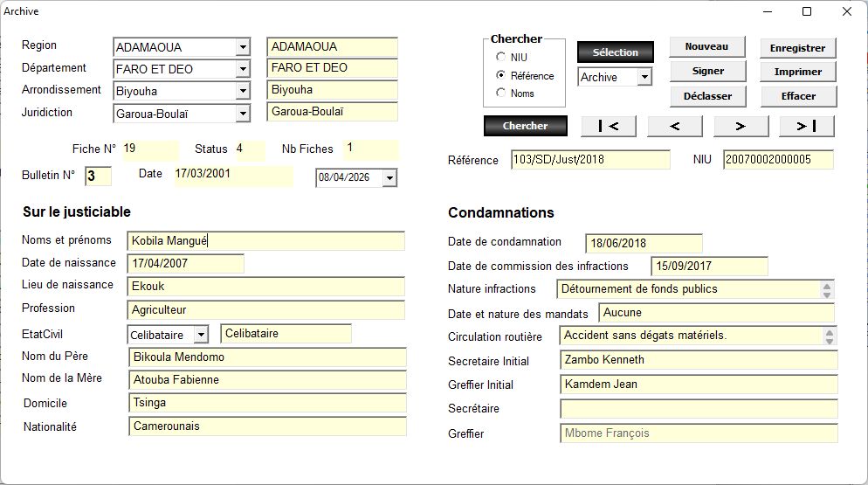Click the Déclasser button
The height and width of the screenshot is (485, 868).
pos(706,95)
